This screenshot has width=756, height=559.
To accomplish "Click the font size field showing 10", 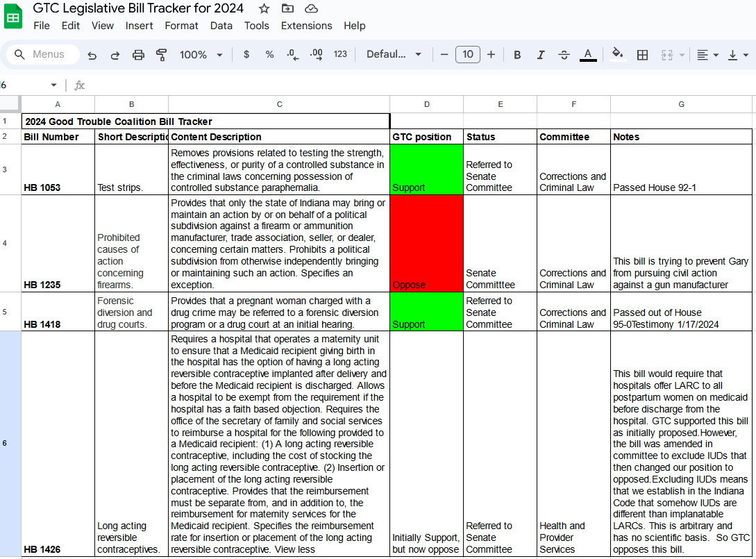I will coord(468,54).
